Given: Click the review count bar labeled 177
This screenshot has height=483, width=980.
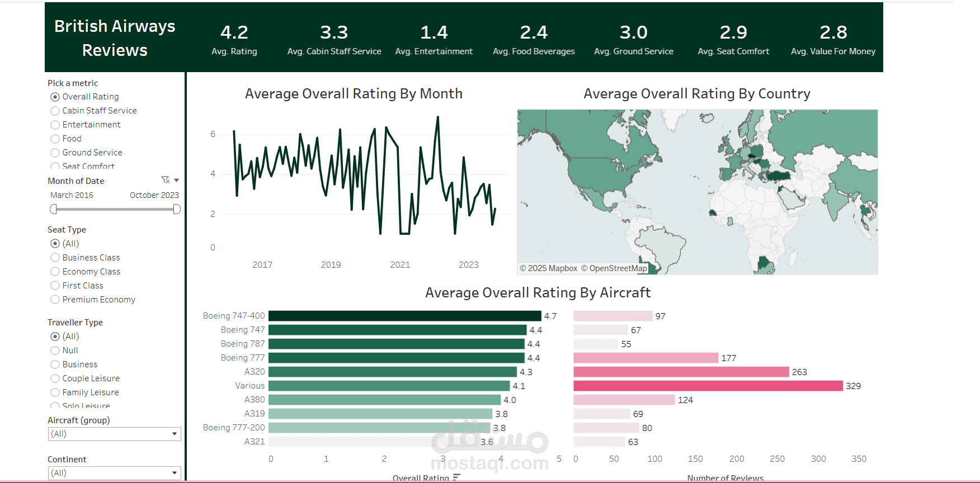Looking at the screenshot, I should (646, 358).
